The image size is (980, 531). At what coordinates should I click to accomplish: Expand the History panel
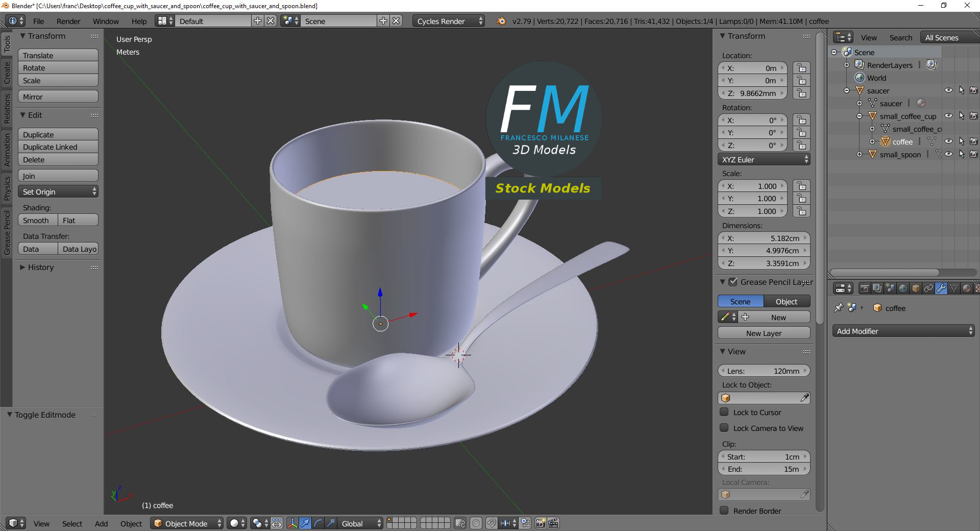40,268
